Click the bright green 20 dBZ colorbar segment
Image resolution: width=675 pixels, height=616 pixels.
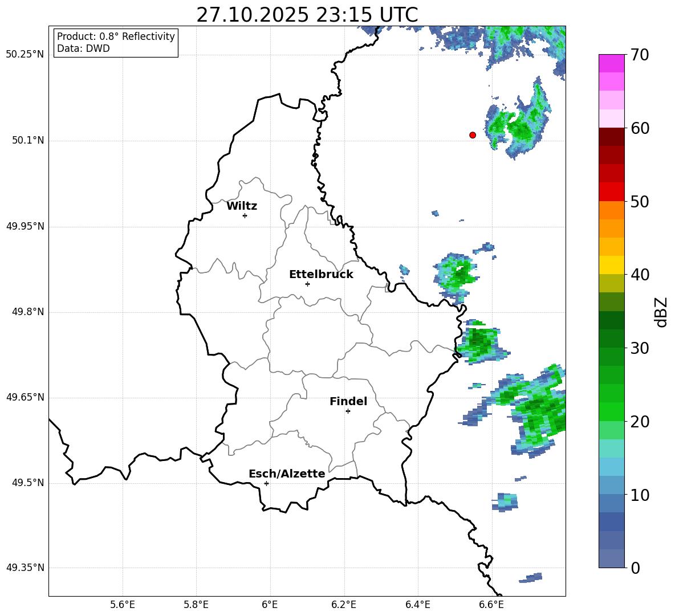(x=611, y=411)
